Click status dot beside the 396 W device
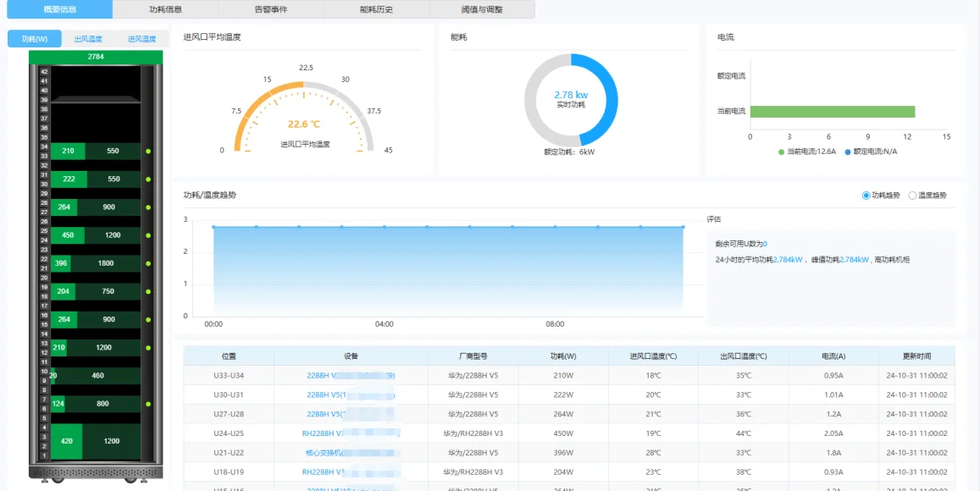The image size is (980, 491). (x=148, y=263)
